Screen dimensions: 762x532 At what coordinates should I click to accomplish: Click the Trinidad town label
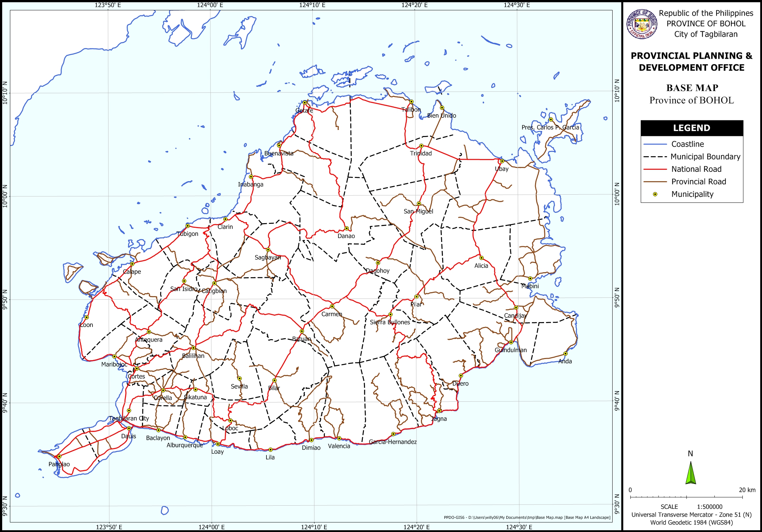(421, 153)
